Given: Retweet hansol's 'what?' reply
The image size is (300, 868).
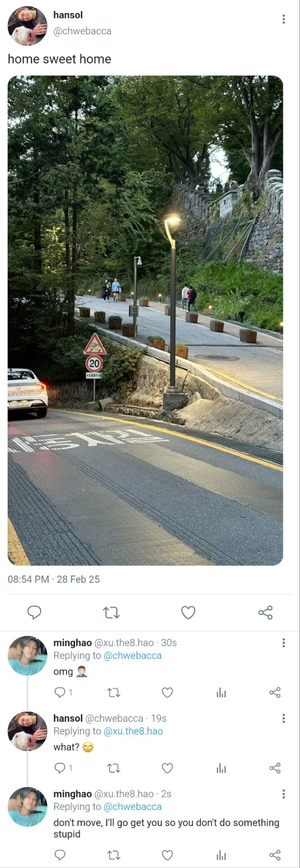Looking at the screenshot, I should [x=113, y=768].
